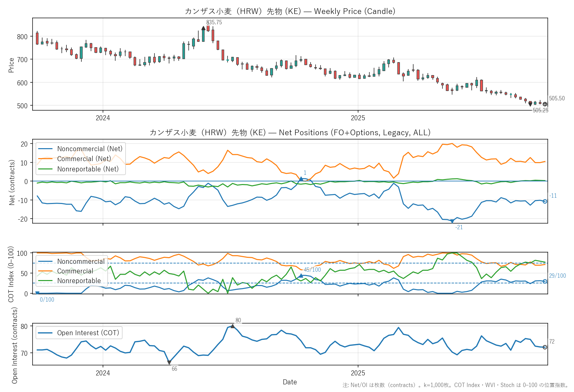
Task: Click the Noncommercial net peak marker labeled 1
Action: point(301,179)
